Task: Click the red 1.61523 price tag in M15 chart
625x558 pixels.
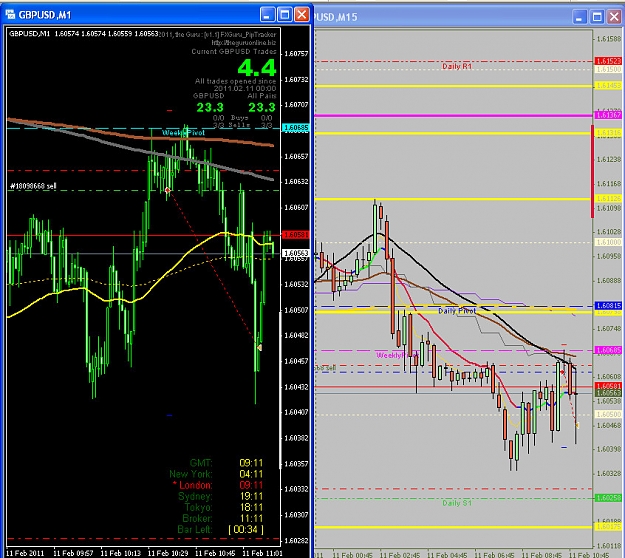Action: click(608, 61)
